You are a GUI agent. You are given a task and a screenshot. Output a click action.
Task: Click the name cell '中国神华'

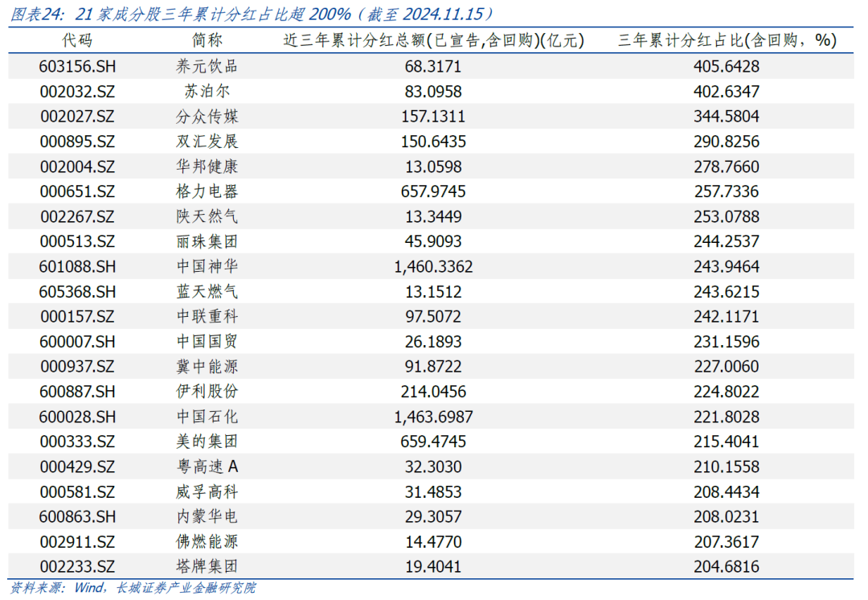pyautogui.click(x=207, y=266)
